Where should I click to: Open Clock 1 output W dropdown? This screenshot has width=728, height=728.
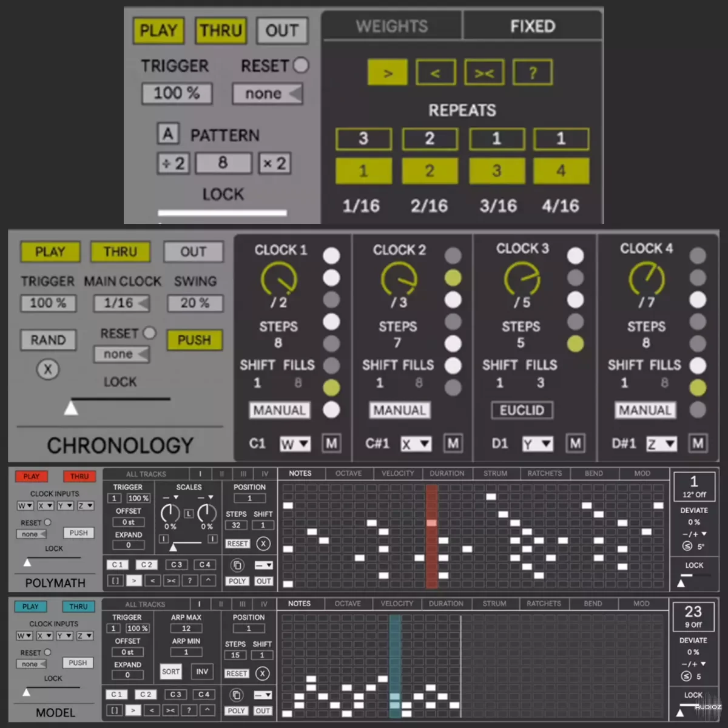(295, 444)
